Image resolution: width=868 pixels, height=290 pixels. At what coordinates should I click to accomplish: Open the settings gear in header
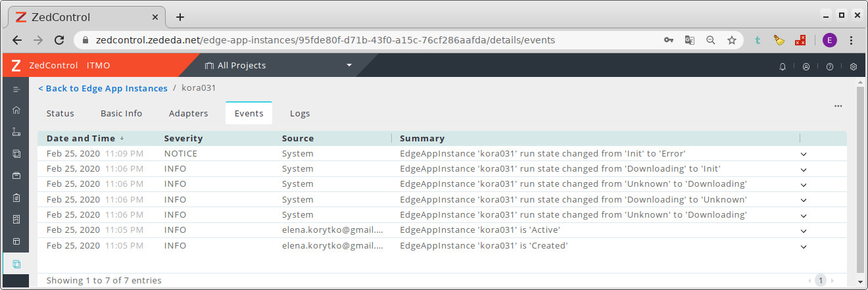point(854,66)
